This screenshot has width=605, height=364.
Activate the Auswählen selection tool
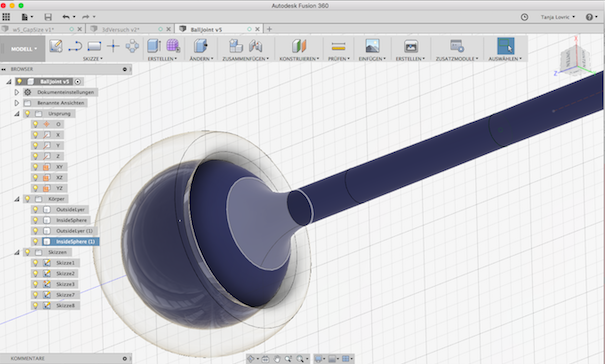tap(505, 46)
